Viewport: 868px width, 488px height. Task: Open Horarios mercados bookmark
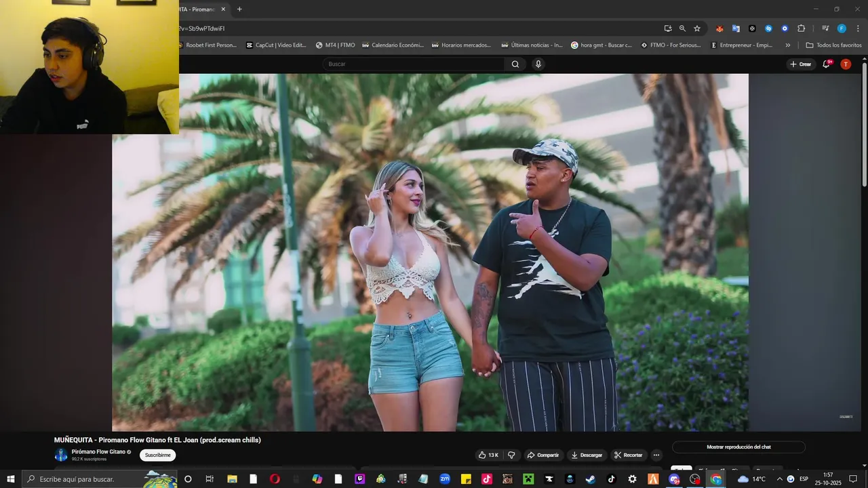461,45
